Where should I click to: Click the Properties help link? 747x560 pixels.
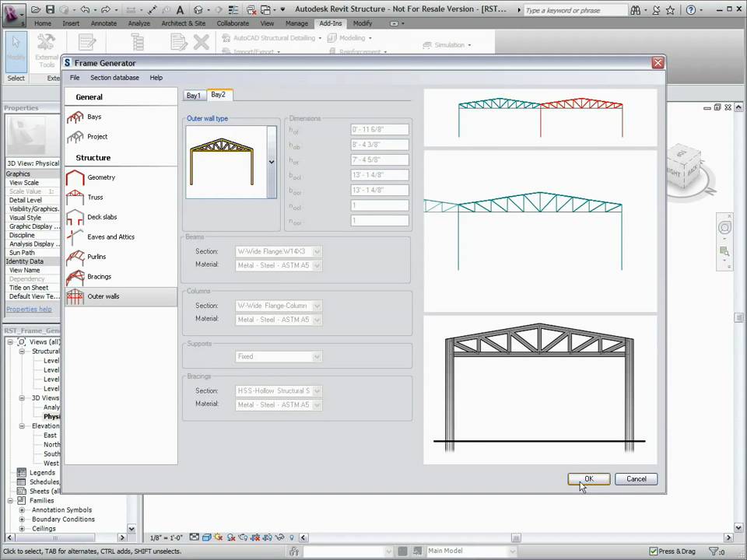29,310
